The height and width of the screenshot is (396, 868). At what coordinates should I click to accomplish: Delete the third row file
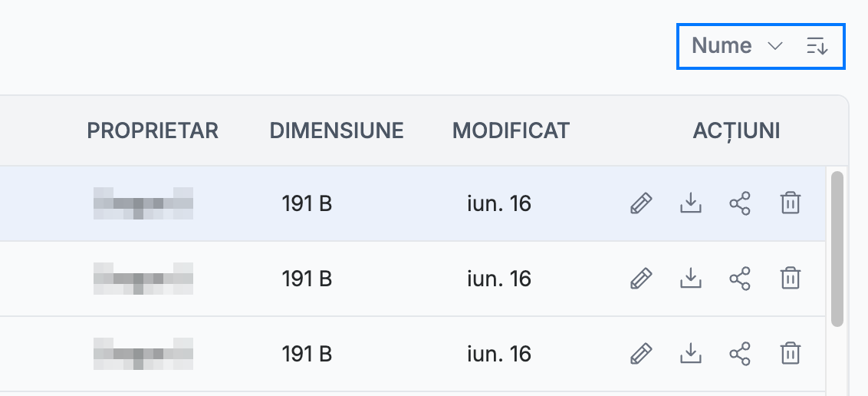[x=790, y=353]
